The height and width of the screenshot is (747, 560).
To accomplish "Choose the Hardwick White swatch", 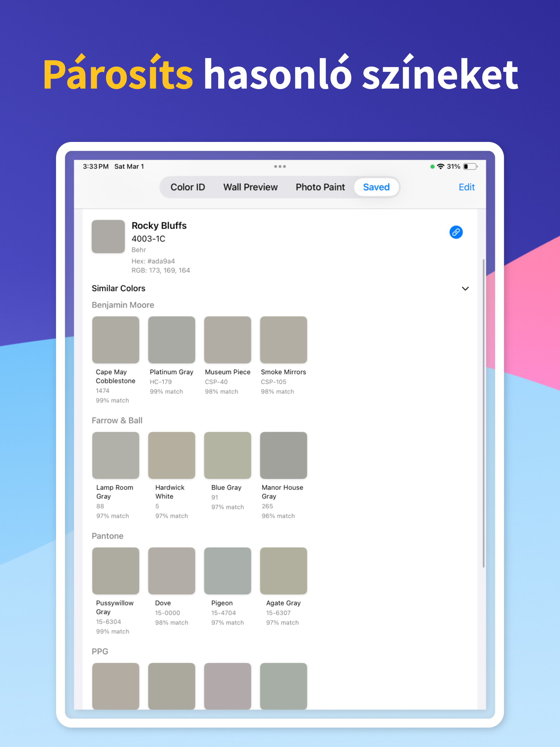I will click(171, 455).
